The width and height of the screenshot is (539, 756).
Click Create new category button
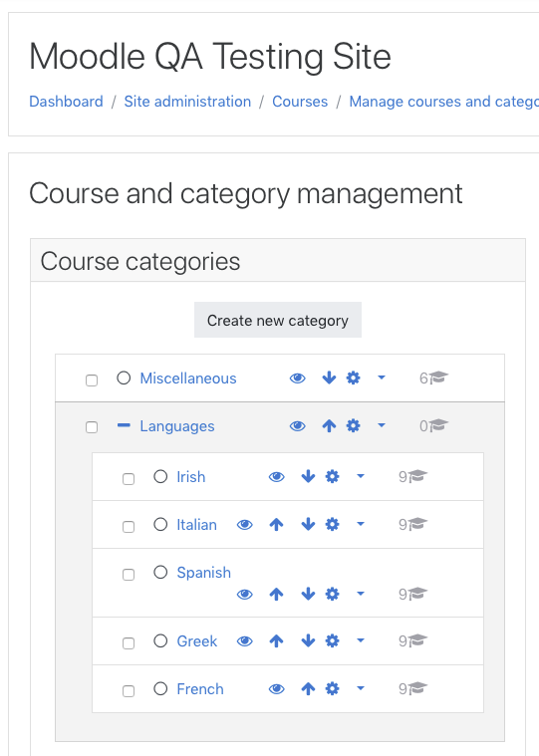point(278,320)
